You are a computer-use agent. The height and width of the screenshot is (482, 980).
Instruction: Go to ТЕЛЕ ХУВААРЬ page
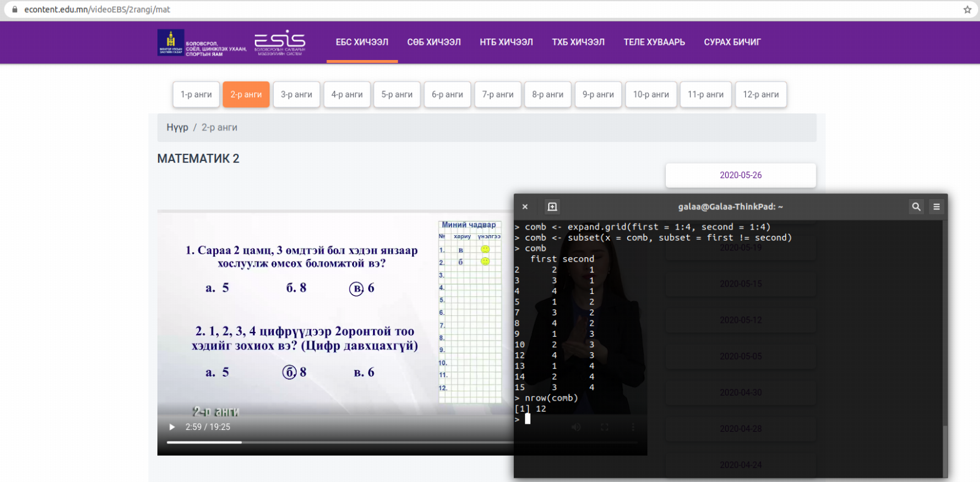pyautogui.click(x=654, y=42)
